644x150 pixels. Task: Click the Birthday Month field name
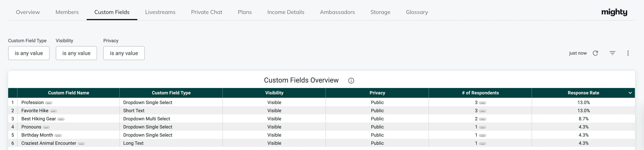pyautogui.click(x=37, y=135)
